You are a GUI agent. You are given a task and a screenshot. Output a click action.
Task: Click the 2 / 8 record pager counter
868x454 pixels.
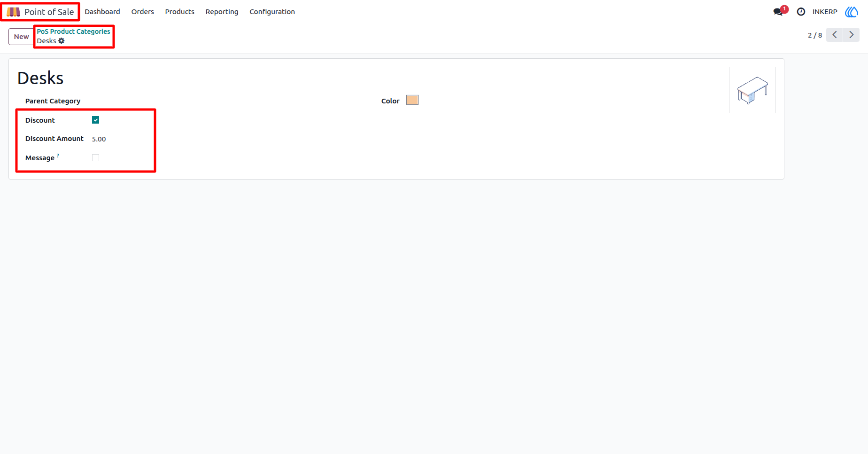(815, 35)
